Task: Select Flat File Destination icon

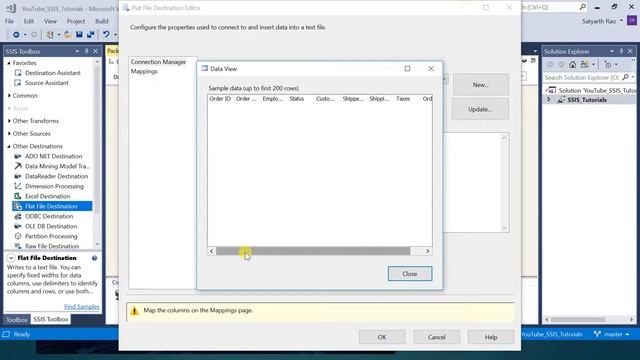Action: [18, 206]
